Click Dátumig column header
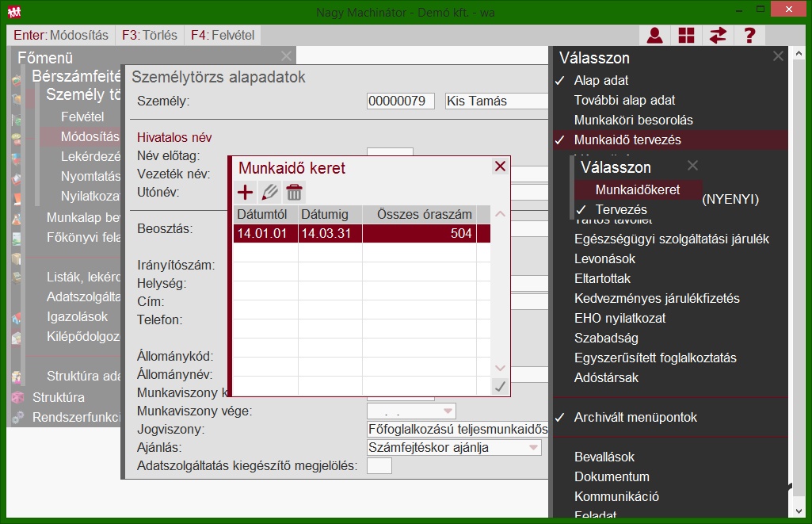 point(330,214)
